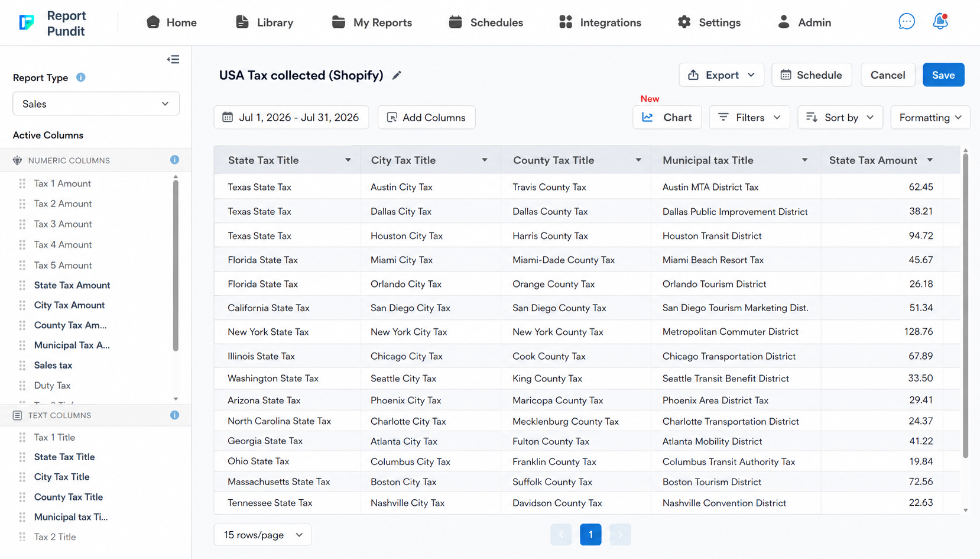Open the Library navigation item
The width and height of the screenshot is (980, 559).
click(264, 22)
